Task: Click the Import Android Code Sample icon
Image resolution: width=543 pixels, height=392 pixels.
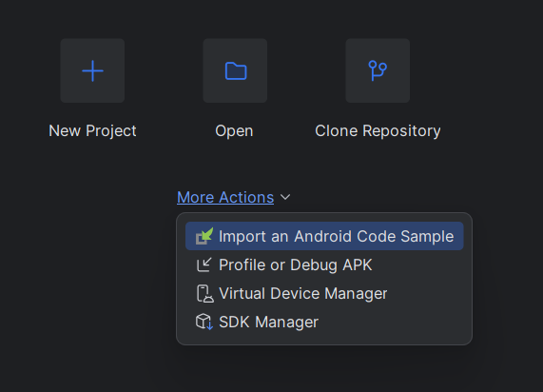Action: pyautogui.click(x=204, y=236)
